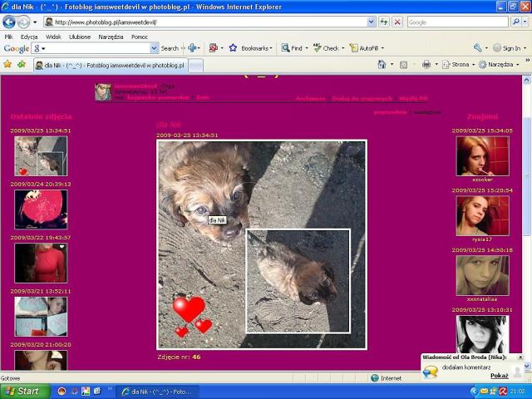Click the Windows Start button
This screenshot has width=532, height=399.
point(25,392)
